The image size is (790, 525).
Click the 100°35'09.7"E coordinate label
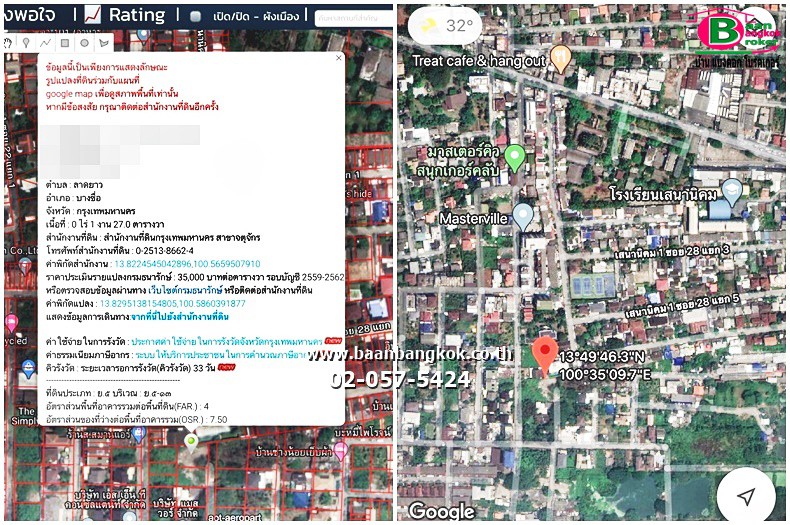click(x=605, y=374)
